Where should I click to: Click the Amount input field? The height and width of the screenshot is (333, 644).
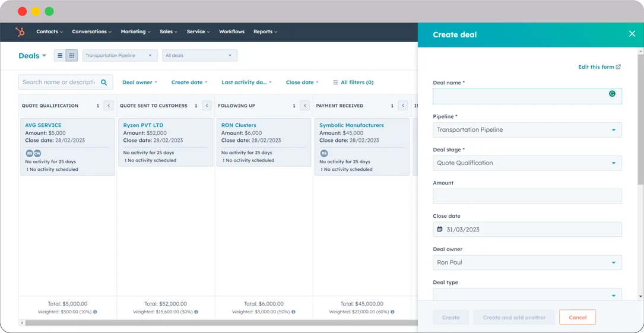tap(527, 196)
